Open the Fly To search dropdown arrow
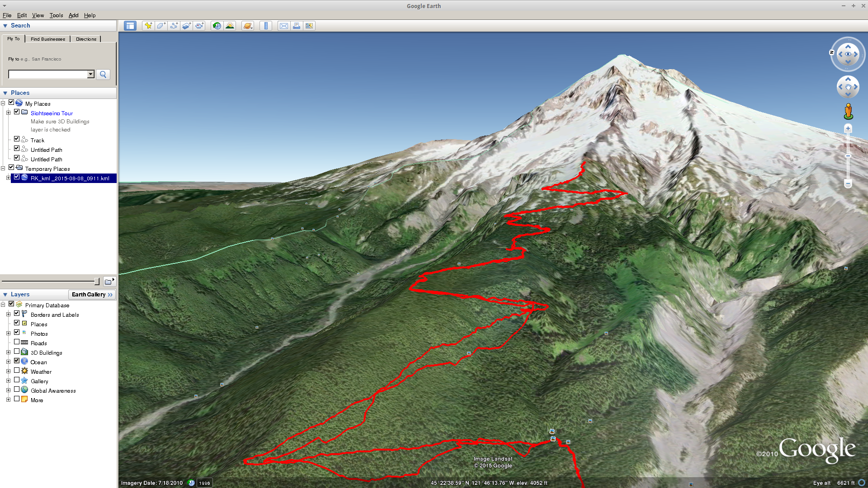The image size is (868, 488). tap(90, 74)
